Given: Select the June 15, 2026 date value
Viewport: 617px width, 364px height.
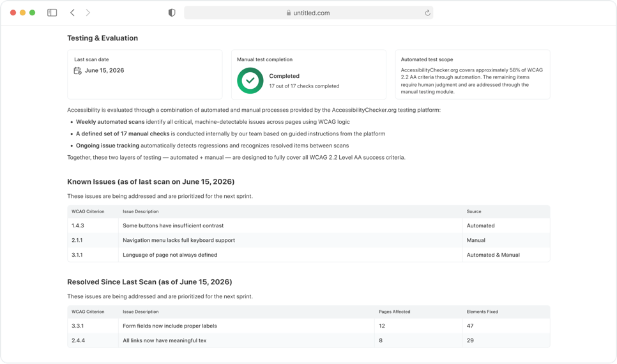Looking at the screenshot, I should click(104, 70).
